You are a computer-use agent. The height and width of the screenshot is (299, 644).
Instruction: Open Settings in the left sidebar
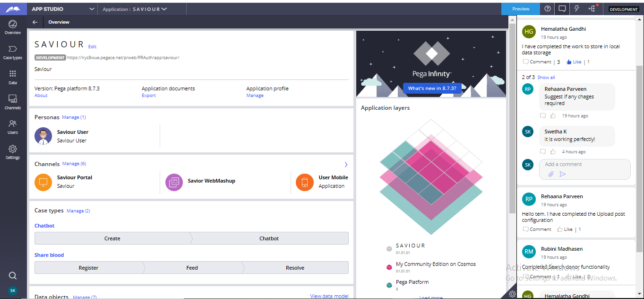(13, 152)
